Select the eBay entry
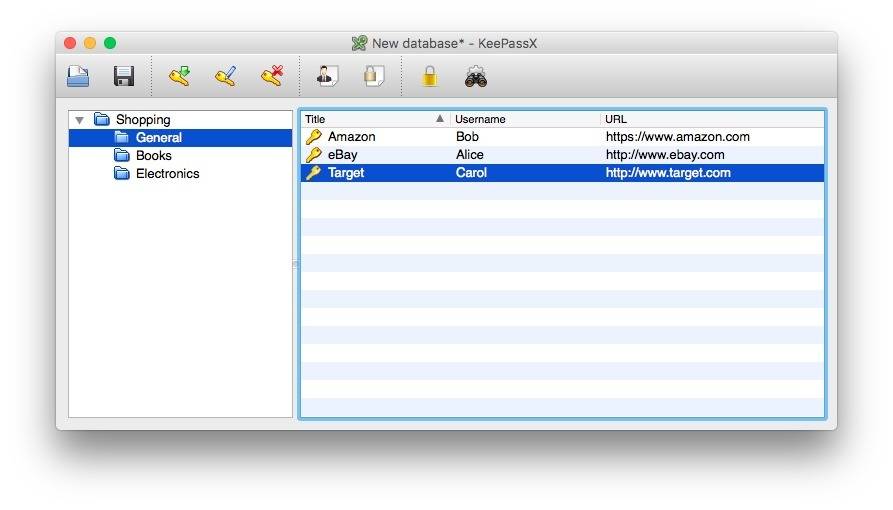 (562, 155)
